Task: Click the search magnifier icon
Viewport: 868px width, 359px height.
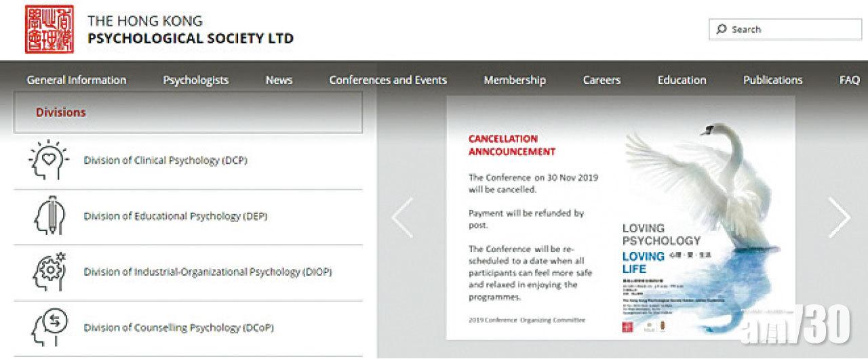Action: [721, 30]
